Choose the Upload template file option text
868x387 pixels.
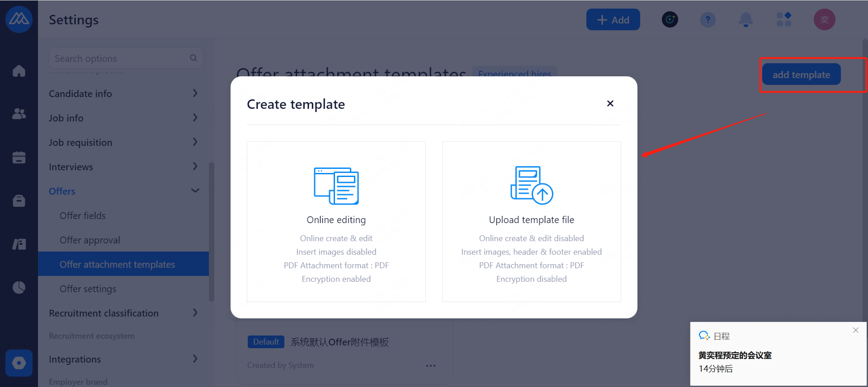click(532, 219)
